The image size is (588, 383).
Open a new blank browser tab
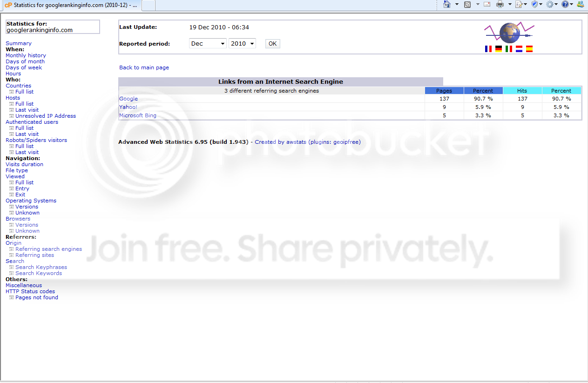coord(148,6)
